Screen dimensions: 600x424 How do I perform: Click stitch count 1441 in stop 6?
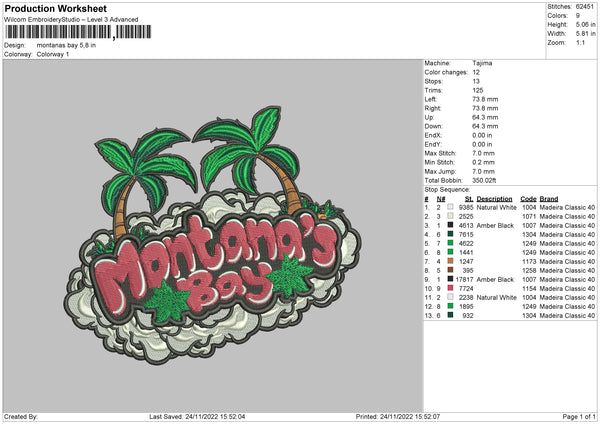pos(466,252)
